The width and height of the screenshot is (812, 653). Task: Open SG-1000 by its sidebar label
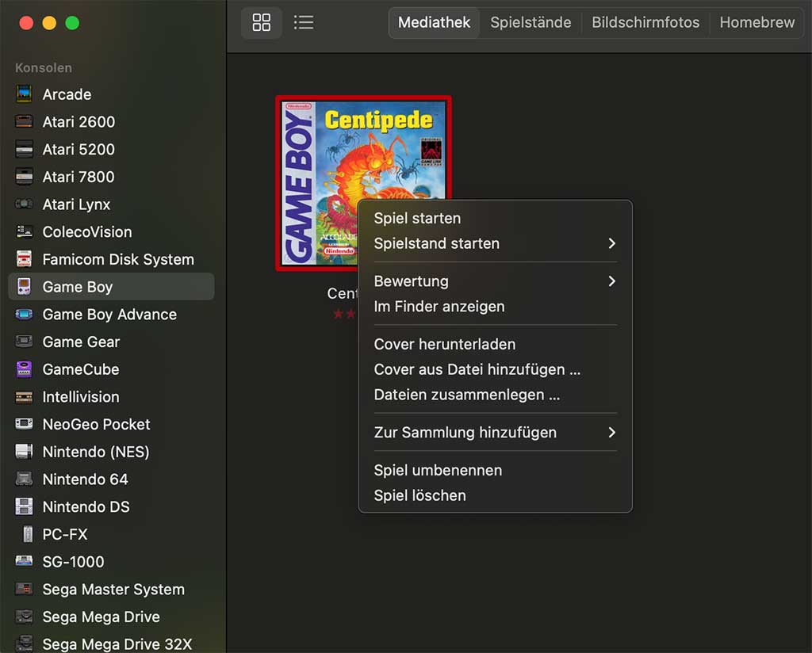click(x=73, y=561)
